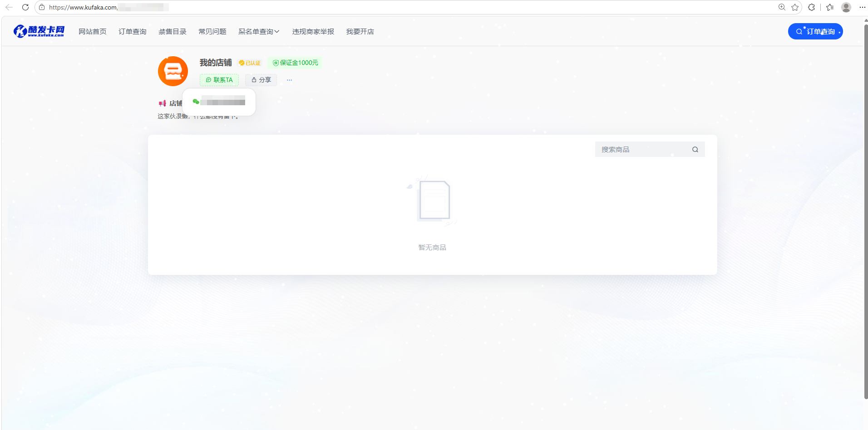Open the browser extensions puzzle icon
This screenshot has width=868, height=430.
click(x=811, y=7)
